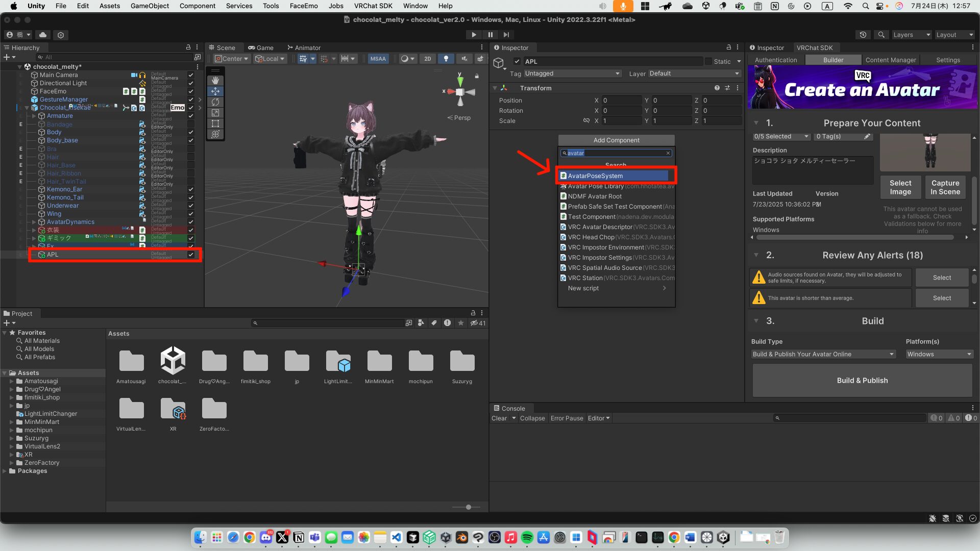The width and height of the screenshot is (980, 551).
Task: Choose the Scale tool
Action: [215, 113]
